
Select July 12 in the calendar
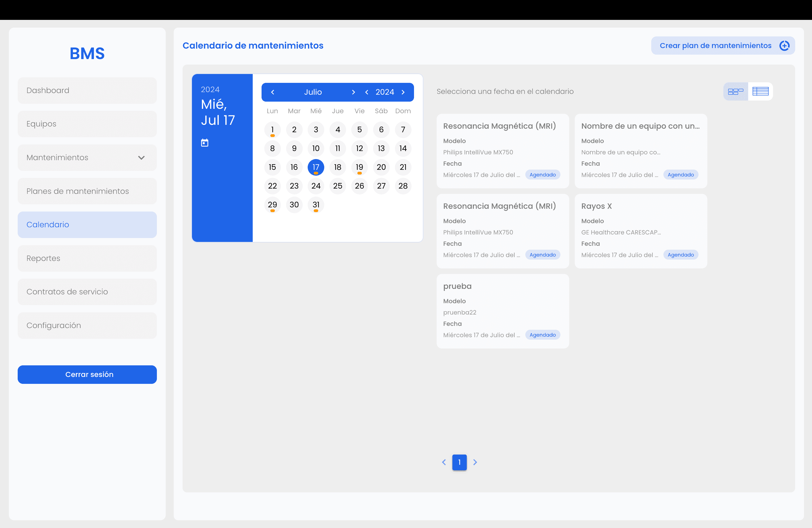[359, 148]
